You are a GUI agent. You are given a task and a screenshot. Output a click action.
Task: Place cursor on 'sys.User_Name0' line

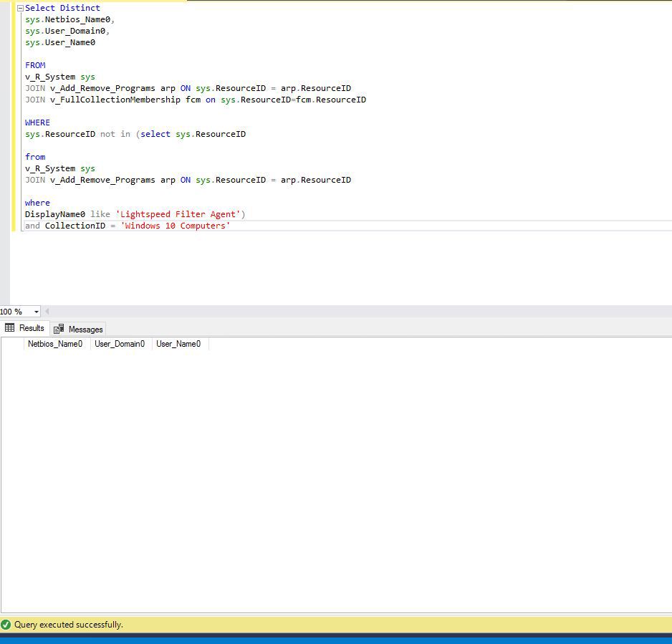60,42
